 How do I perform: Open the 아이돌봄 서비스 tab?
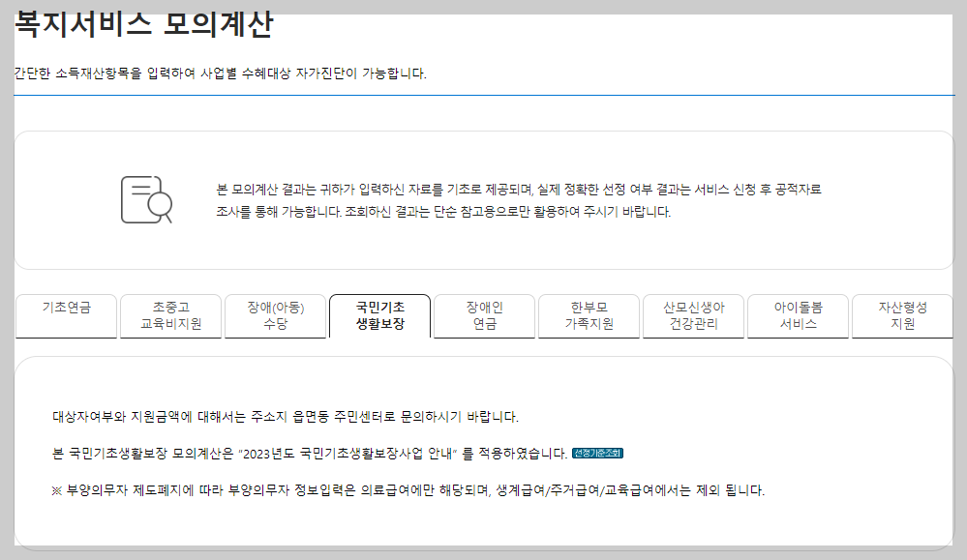(x=797, y=314)
